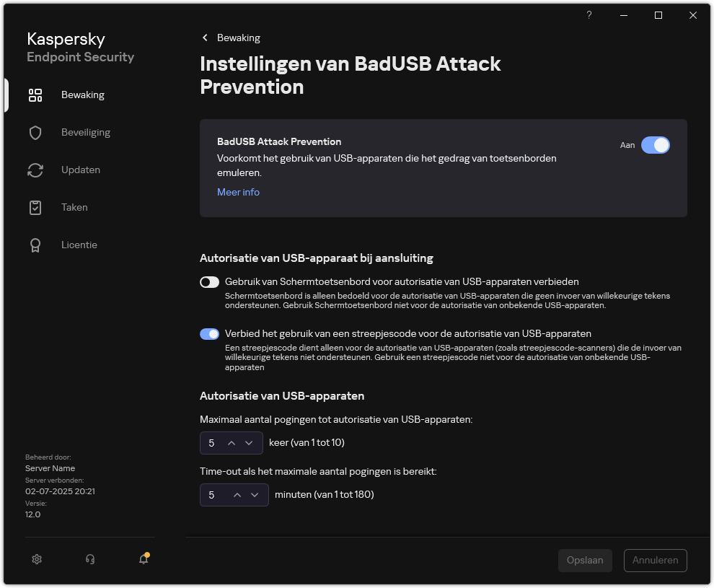Open Meer info about BadUSB Attack Prevention
714x588 pixels.
[x=238, y=192]
